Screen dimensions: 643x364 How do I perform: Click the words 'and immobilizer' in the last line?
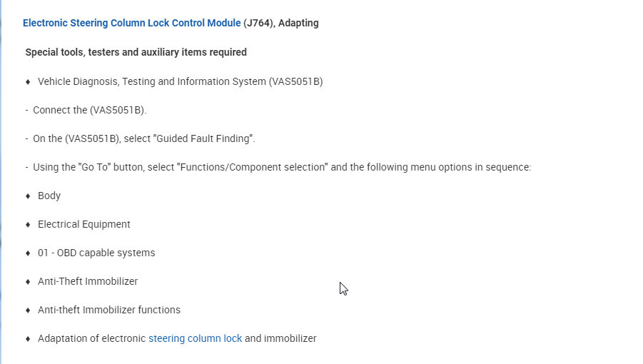click(280, 338)
